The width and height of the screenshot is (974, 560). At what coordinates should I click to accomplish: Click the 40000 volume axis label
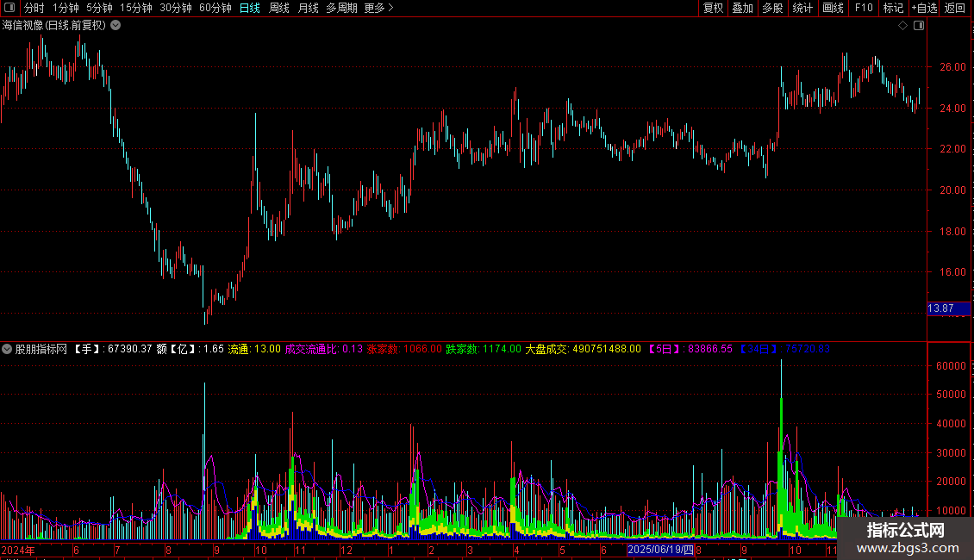pyautogui.click(x=951, y=423)
